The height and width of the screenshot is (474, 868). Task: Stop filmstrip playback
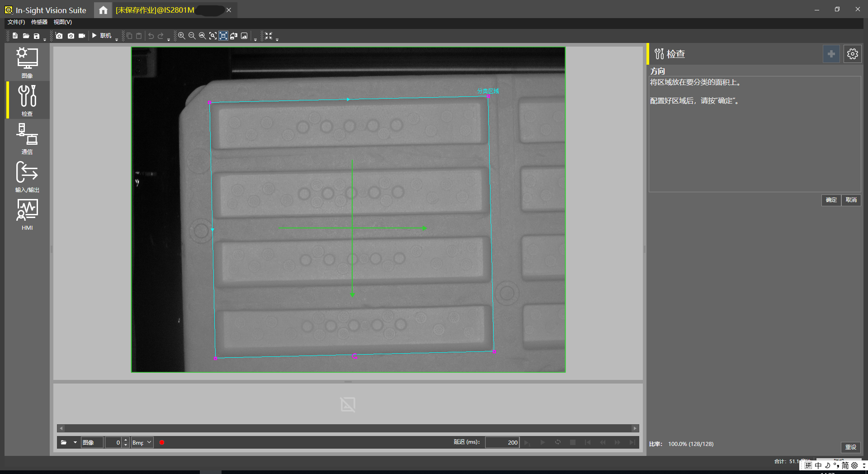(573, 442)
